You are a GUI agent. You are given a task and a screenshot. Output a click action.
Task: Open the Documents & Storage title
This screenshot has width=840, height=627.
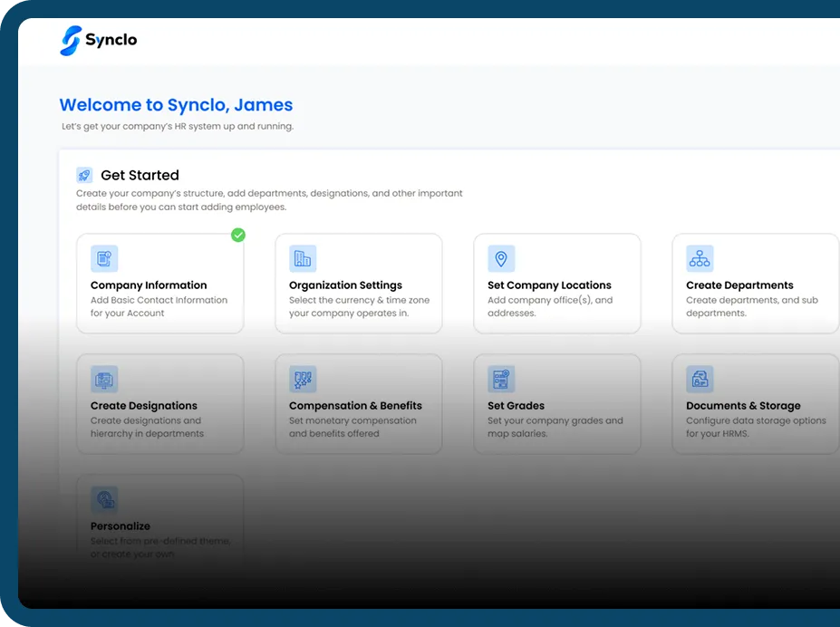[x=743, y=406]
